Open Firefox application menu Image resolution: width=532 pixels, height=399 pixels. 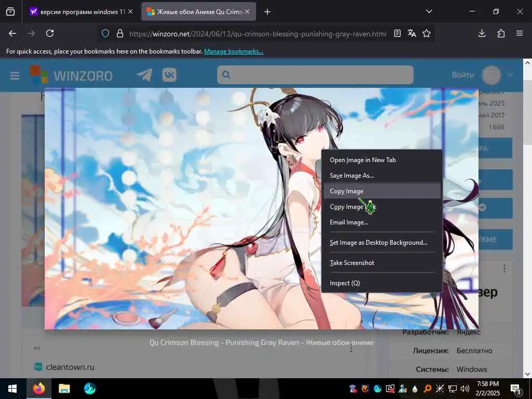520,33
